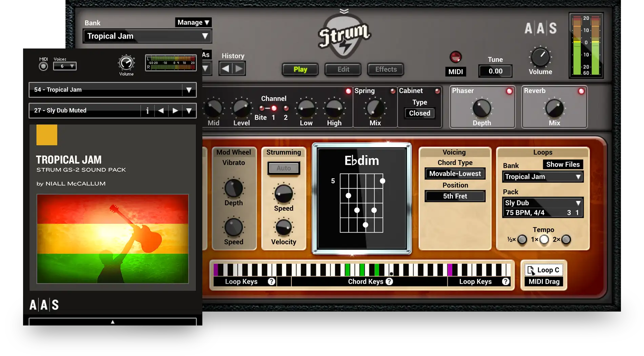The height and width of the screenshot is (356, 644).
Task: Click the strumming Auto button
Action: coord(284,168)
